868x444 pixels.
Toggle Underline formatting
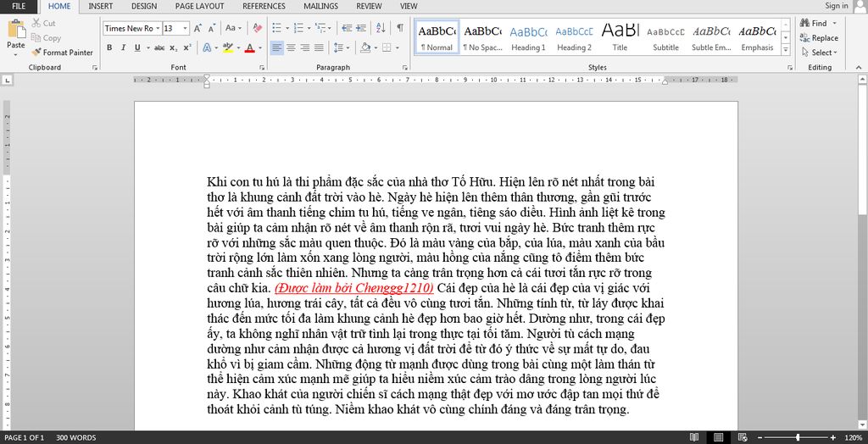137,47
